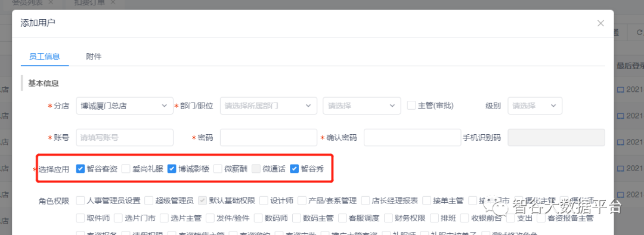Click the 基本信息 section heading
This screenshot has width=644, height=235.
coord(43,84)
